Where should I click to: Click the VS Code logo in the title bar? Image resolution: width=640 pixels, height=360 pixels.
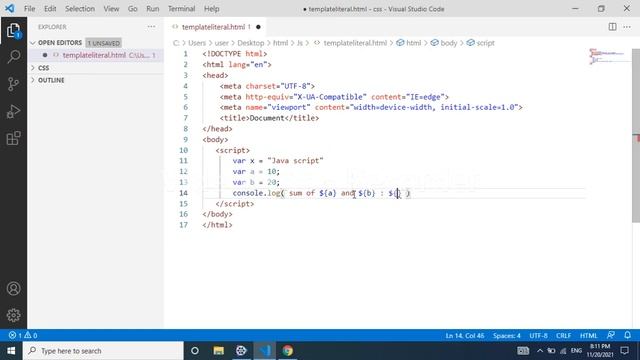[10, 8]
